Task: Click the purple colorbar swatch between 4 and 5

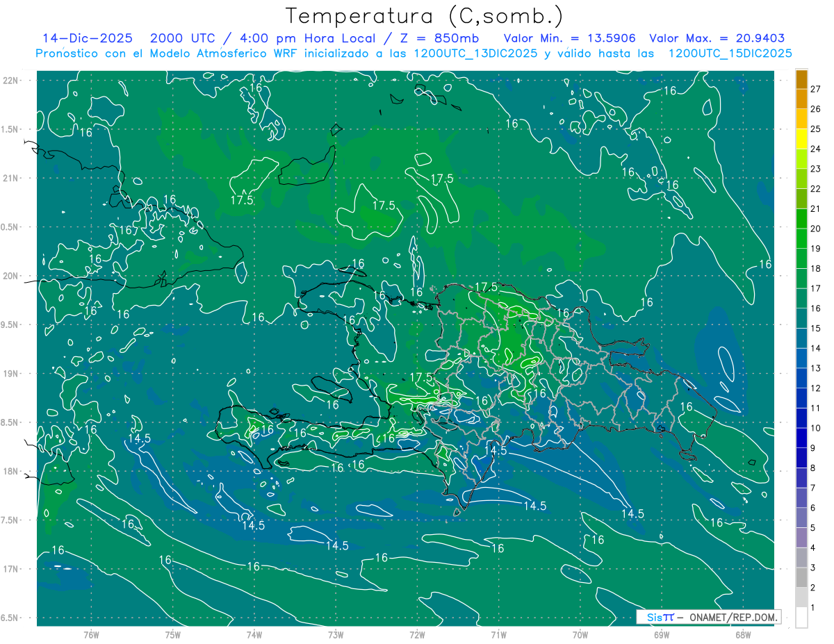Action: pyautogui.click(x=801, y=538)
